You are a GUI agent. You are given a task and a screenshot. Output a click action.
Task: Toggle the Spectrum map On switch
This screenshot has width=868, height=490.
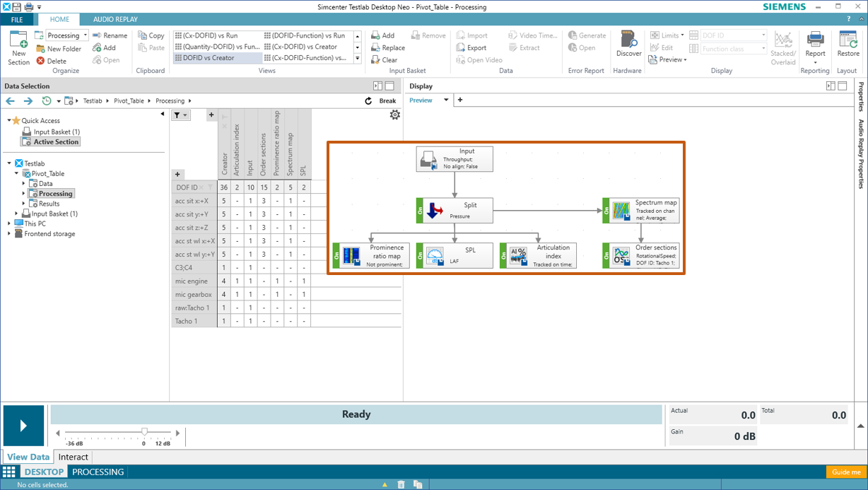[x=606, y=210]
